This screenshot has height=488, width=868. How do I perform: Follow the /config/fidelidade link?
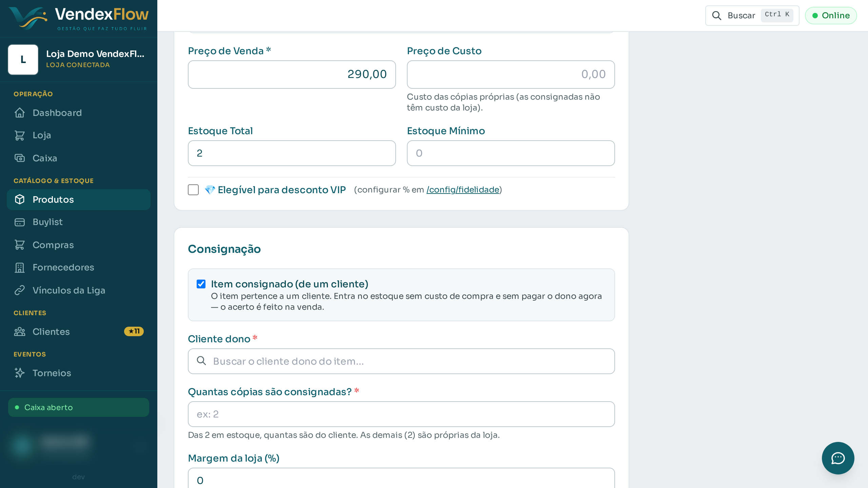(463, 190)
